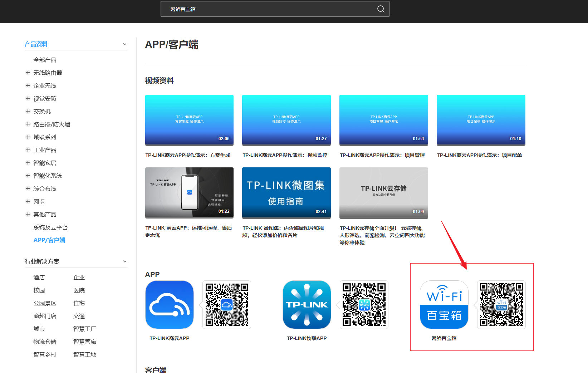Open the 智慧工厂 industry solution
588x373 pixels.
[85, 329]
